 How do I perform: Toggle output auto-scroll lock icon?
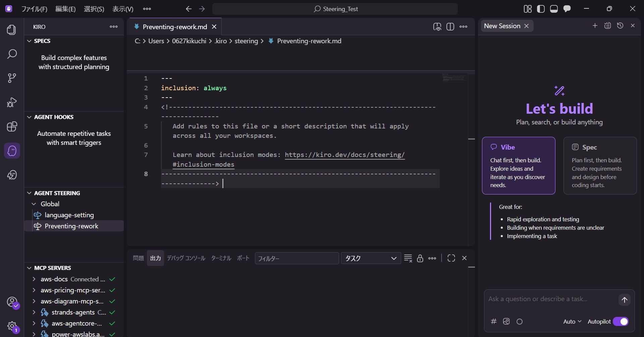click(420, 258)
